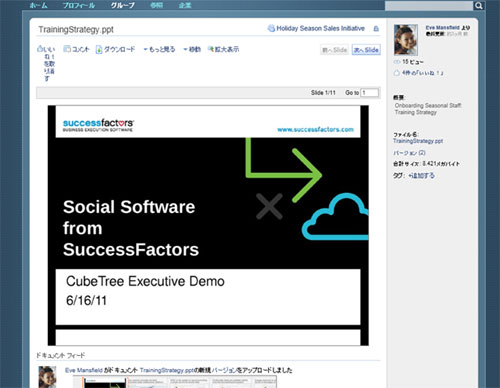The width and height of the screenshot is (500, 388).
Task: Open Eve Mansfield profile link in sidebar
Action: point(442,28)
